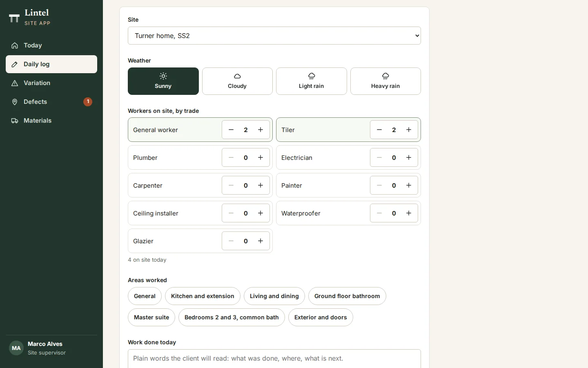Click the Lintel logo icon

[x=14, y=18]
